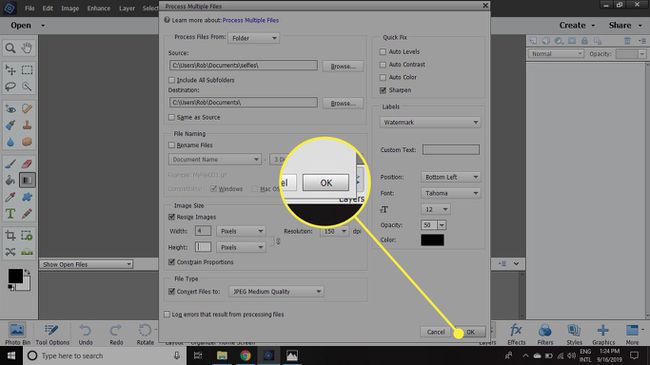
Task: Open the Font Tahoma dropdown
Action: click(451, 193)
